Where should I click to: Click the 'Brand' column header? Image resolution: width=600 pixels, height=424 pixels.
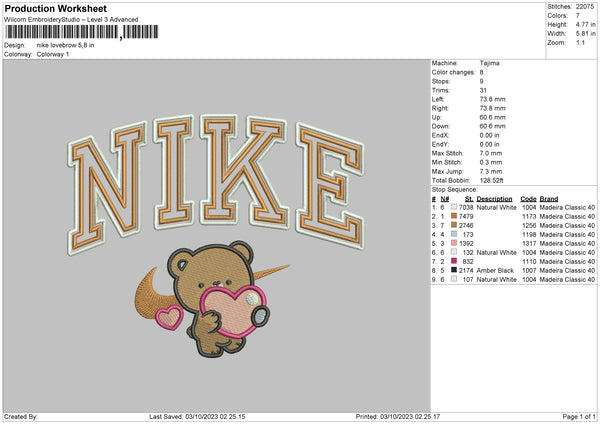coord(549,199)
